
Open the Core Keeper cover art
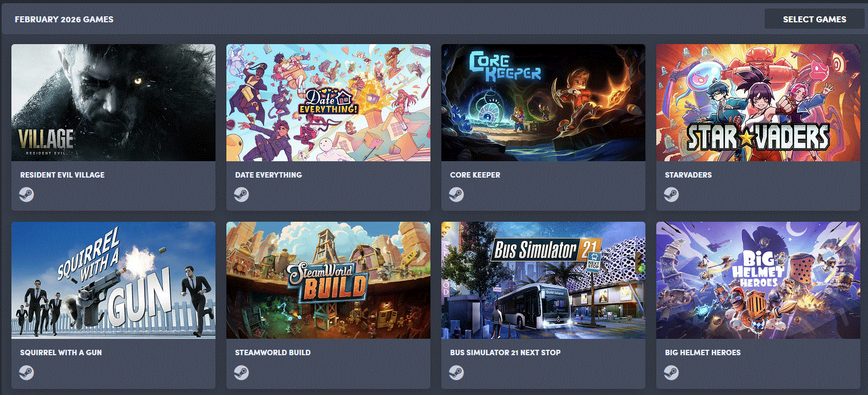coord(543,103)
